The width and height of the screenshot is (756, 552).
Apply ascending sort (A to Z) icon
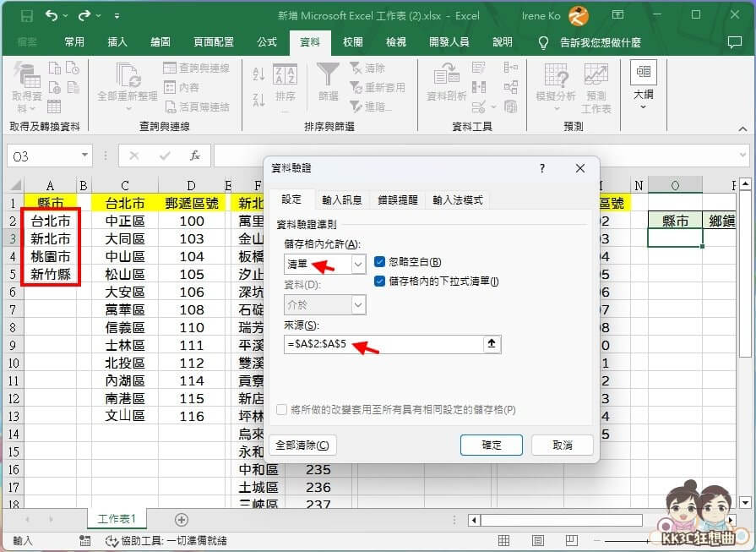(x=258, y=73)
